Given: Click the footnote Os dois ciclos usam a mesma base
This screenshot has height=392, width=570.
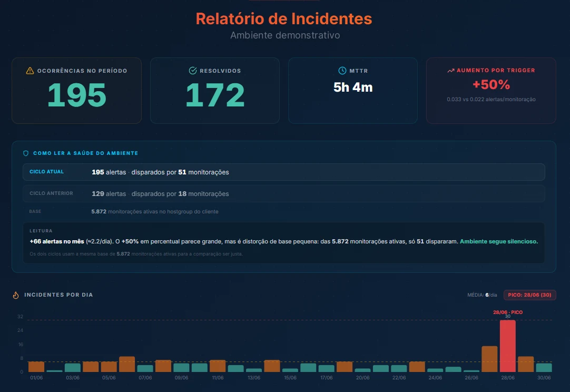Looking at the screenshot, I should click(x=136, y=254).
